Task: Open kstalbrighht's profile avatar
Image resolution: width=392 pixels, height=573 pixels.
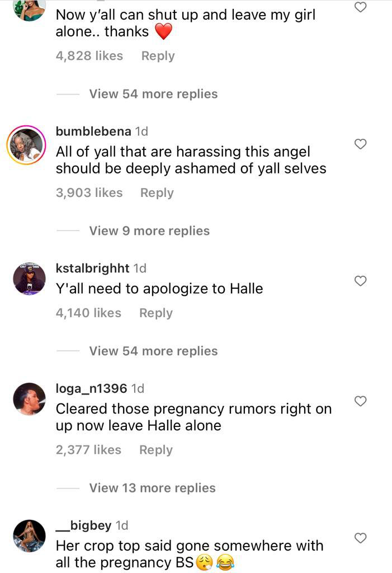Action: [x=29, y=279]
